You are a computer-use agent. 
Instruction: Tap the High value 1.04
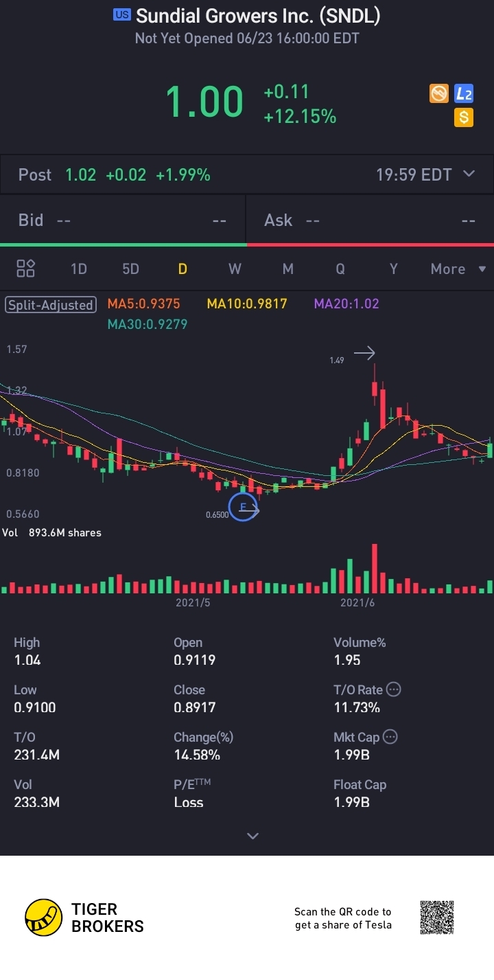point(27,660)
